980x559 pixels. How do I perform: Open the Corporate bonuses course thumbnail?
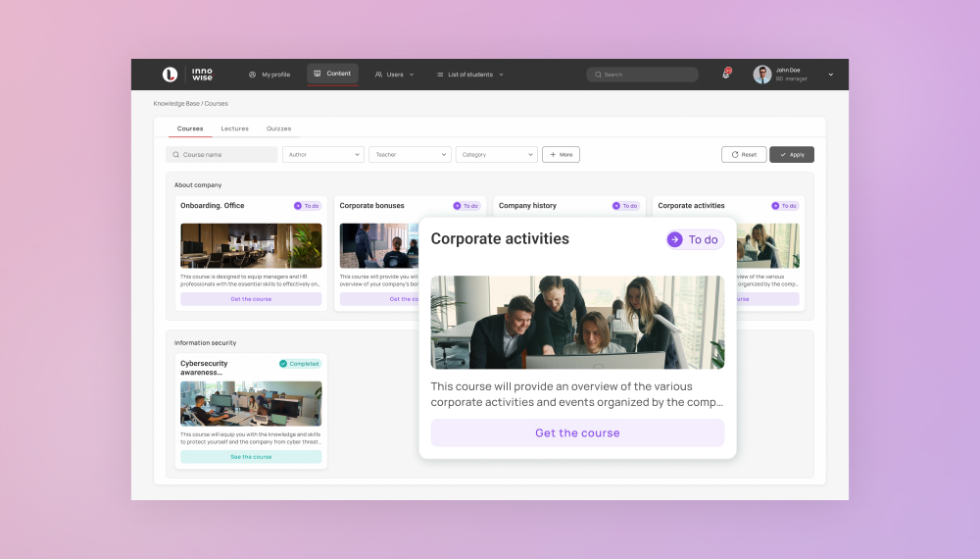point(379,246)
